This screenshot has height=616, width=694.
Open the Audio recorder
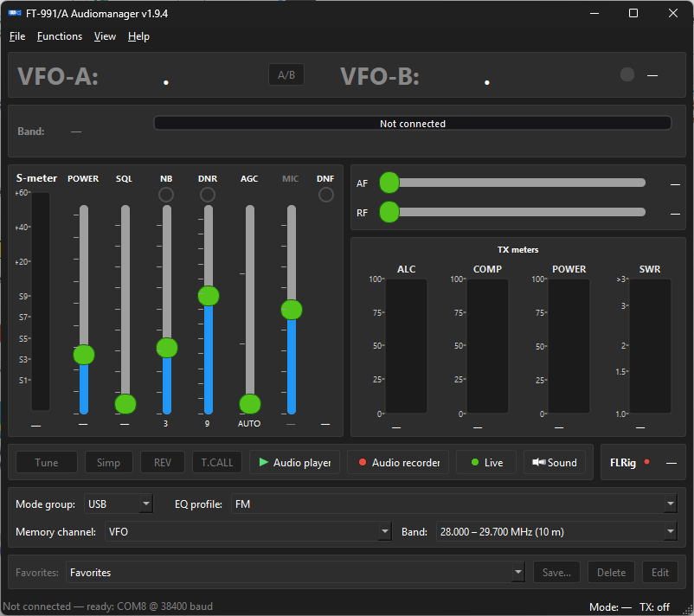tap(398, 463)
